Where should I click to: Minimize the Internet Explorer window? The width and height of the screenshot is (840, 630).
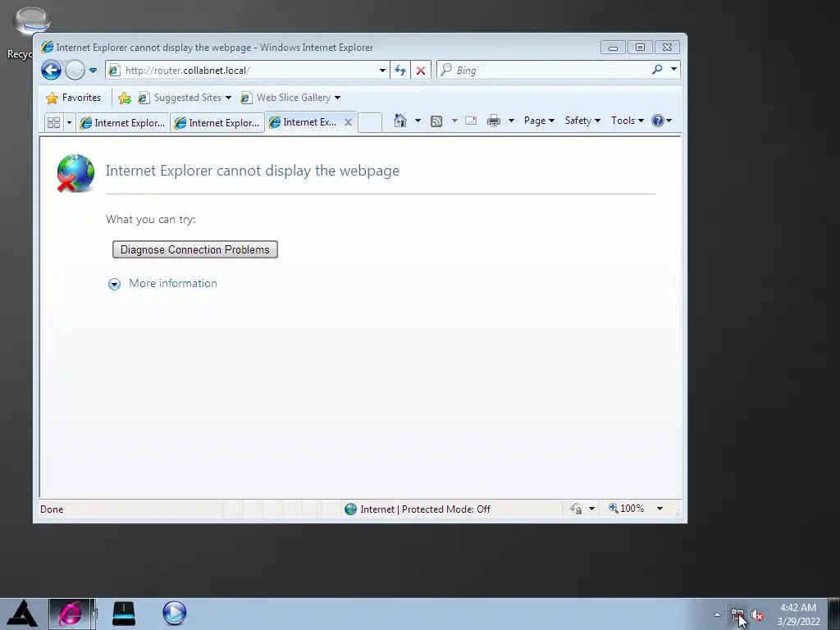point(613,48)
